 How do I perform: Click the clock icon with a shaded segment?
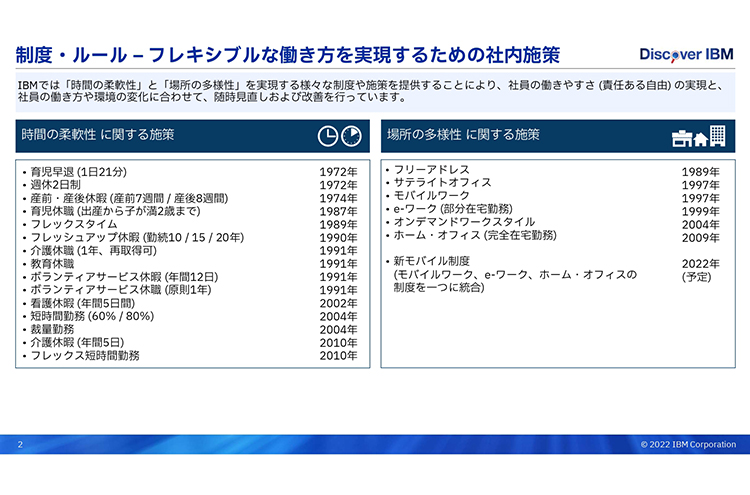tap(351, 136)
